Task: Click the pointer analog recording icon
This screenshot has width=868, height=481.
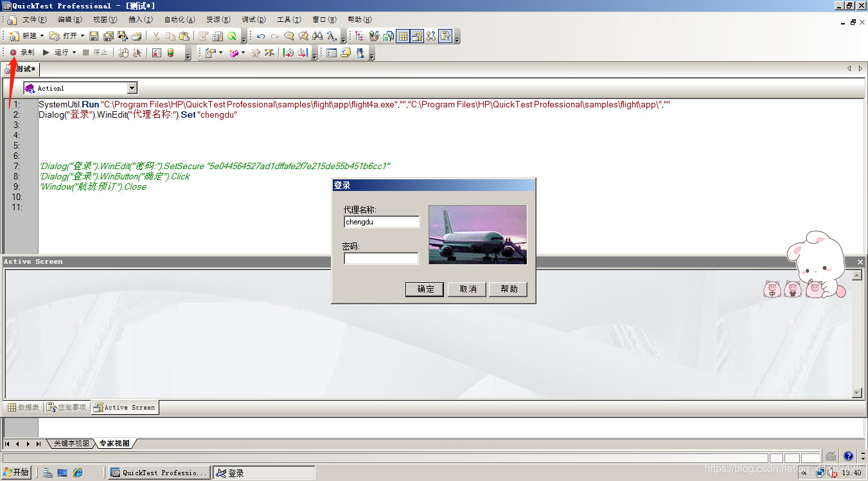Action: click(137, 53)
